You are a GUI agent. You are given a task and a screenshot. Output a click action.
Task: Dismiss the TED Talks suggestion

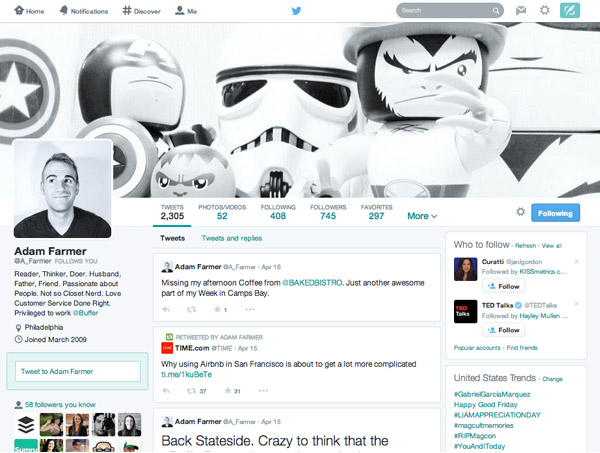click(576, 304)
